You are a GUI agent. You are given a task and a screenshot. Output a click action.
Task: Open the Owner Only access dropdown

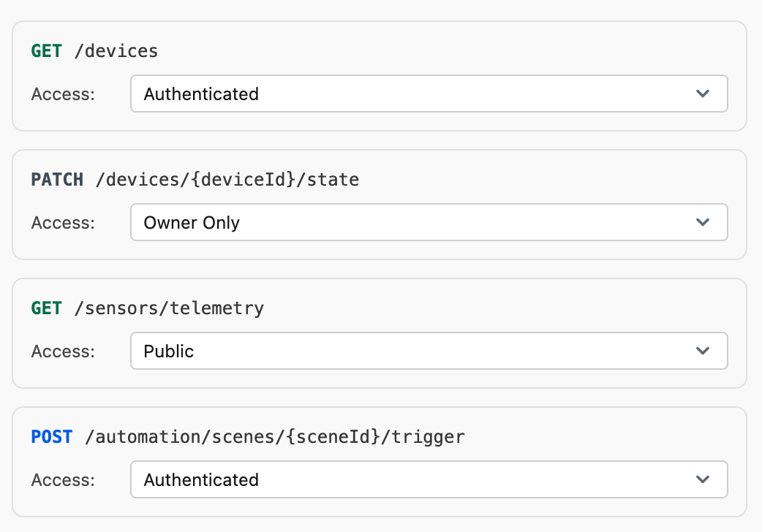(x=429, y=222)
